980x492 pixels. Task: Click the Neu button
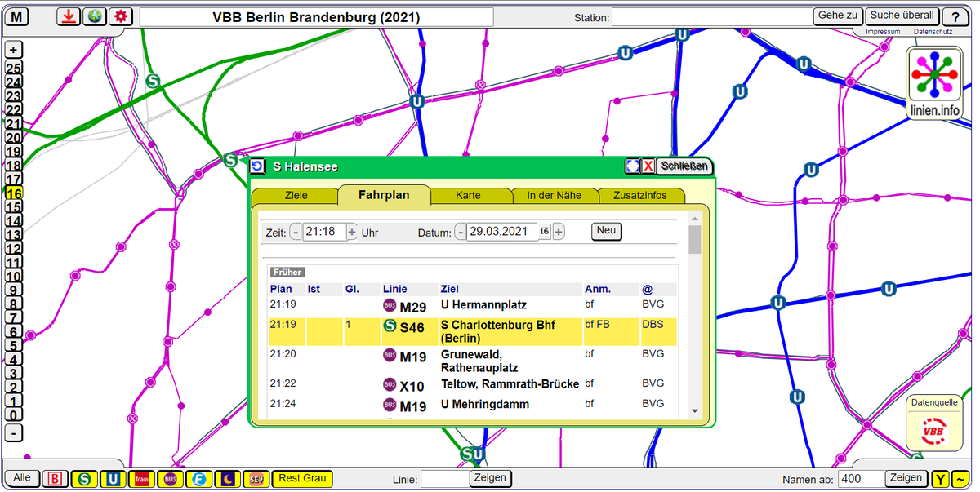(x=606, y=231)
